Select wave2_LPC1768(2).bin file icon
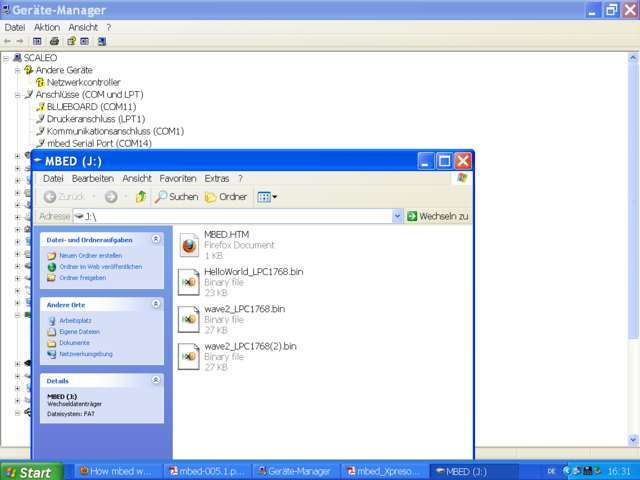 tap(189, 357)
